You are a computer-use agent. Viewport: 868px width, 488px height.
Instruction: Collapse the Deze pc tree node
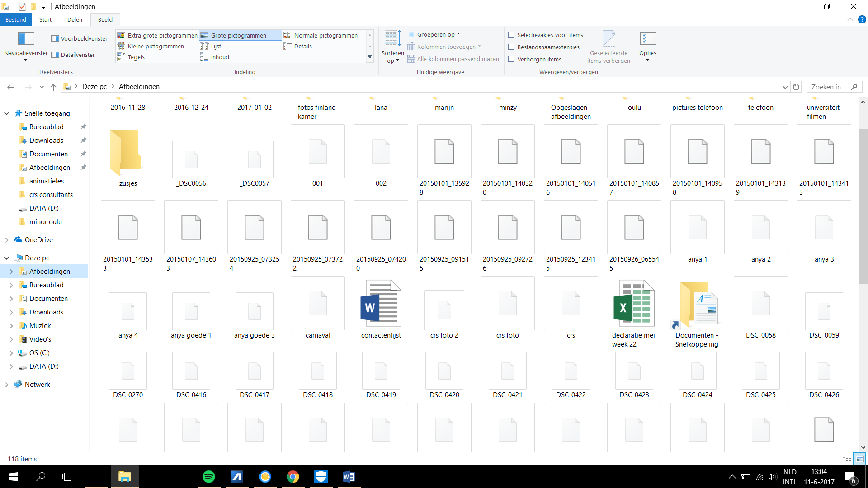7,258
